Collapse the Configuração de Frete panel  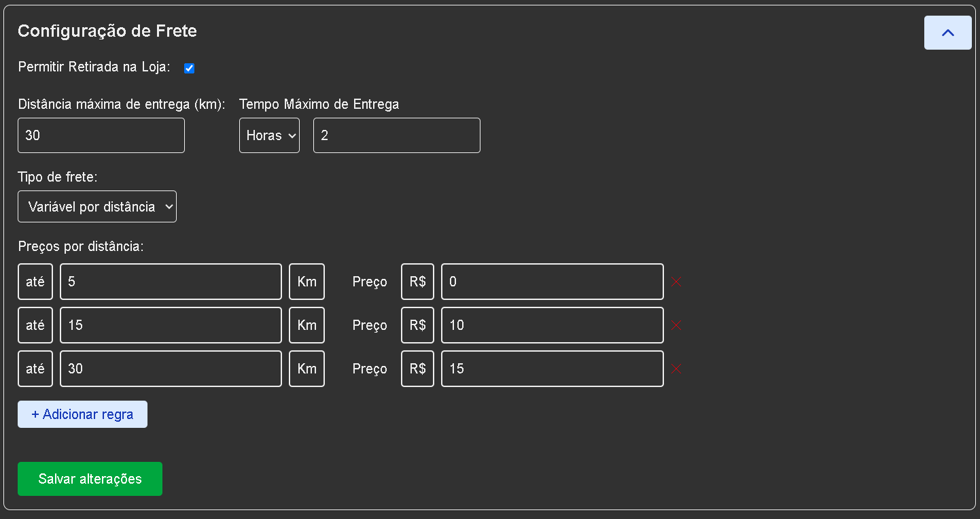point(947,32)
